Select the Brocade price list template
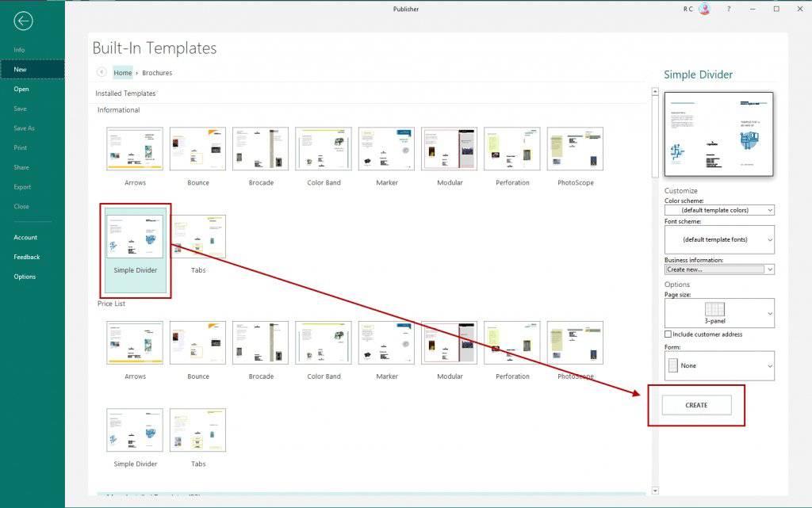 point(261,342)
